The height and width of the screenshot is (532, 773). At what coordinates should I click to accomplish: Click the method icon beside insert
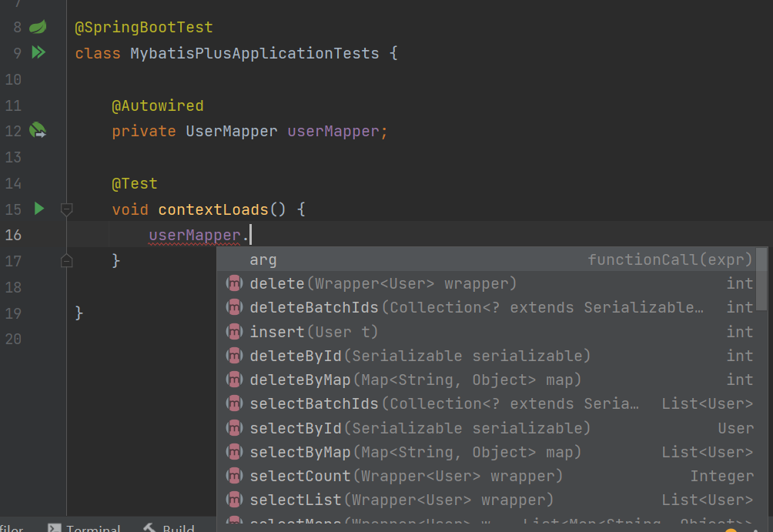pyautogui.click(x=234, y=332)
